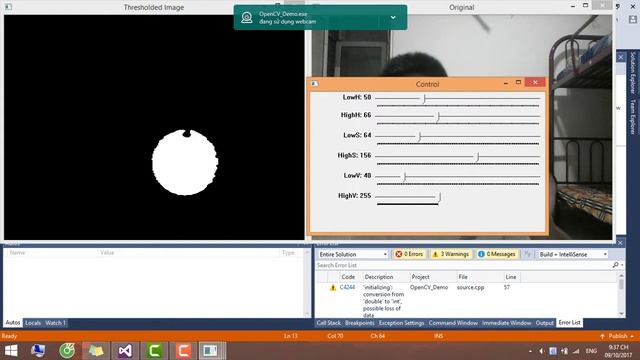Click the ENG language indicator
The image size is (640, 360).
pos(591,351)
